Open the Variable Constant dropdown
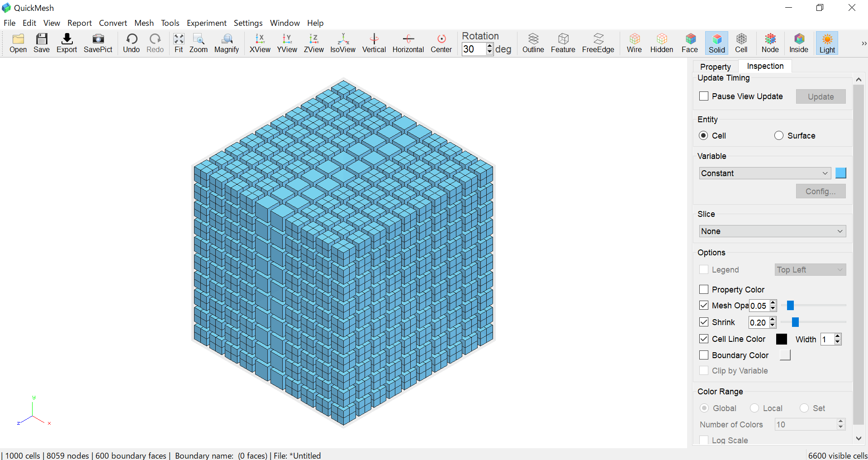Viewport: 868px width, 460px height. pos(765,173)
